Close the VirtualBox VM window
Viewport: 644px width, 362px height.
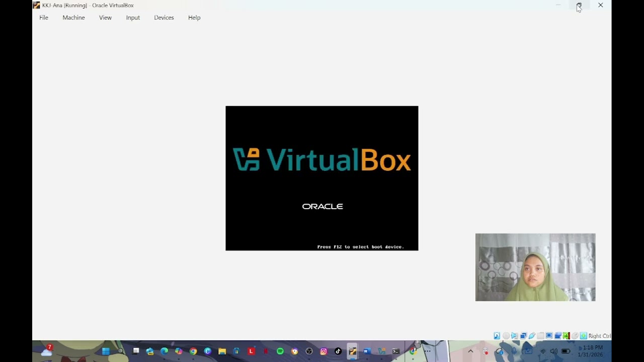pyautogui.click(x=600, y=5)
